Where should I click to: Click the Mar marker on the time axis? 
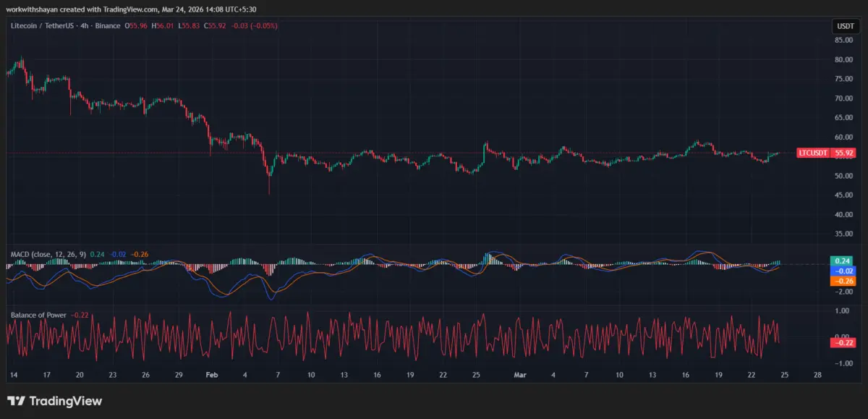[x=519, y=375]
